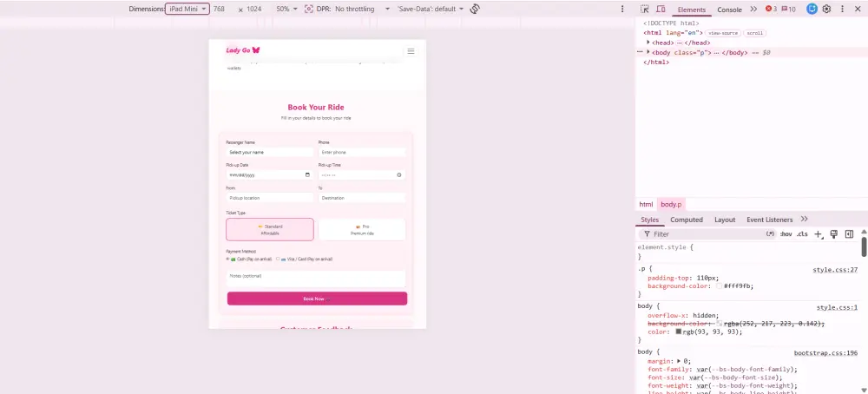Select Cash (Pay on arrival) radio button

[x=227, y=259]
